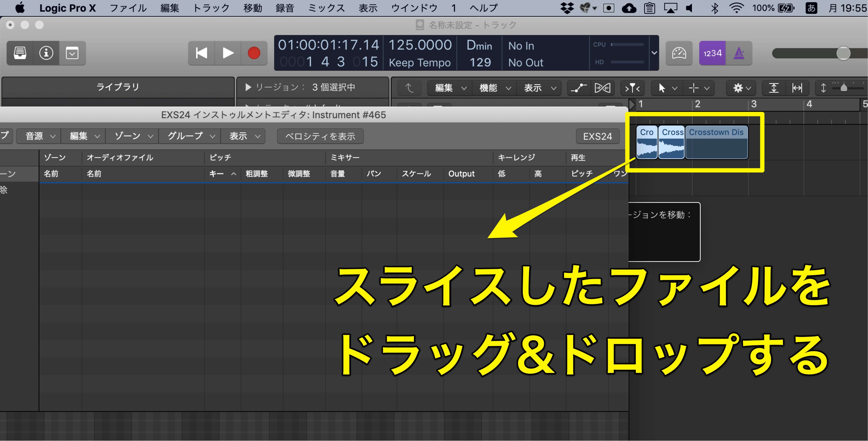
Task: Click the back arrow in Tracks area
Action: [x=409, y=88]
